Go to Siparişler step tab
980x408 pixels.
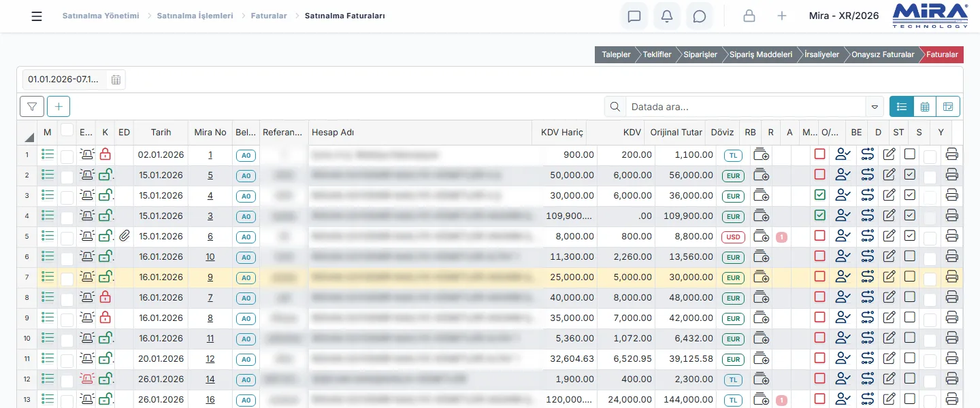click(700, 54)
